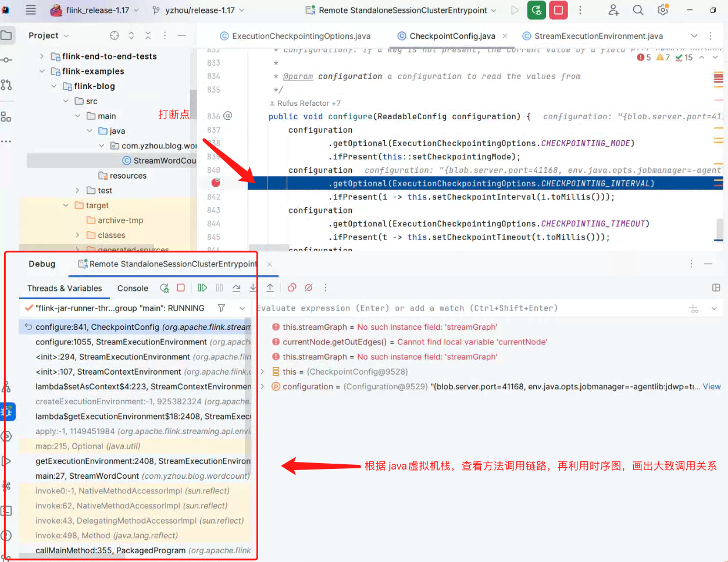Select resources folder in tree
Screen dimensions: 728x562
coord(122,176)
